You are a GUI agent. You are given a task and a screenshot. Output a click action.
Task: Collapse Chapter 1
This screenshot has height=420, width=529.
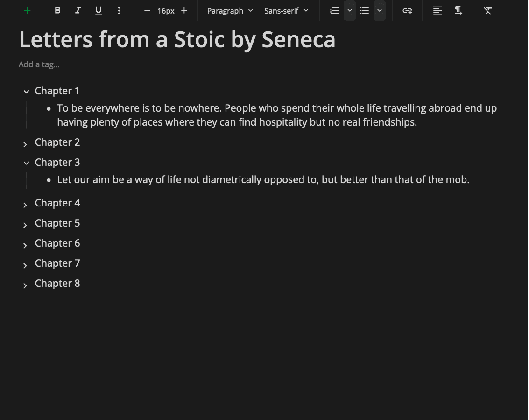[x=26, y=92]
